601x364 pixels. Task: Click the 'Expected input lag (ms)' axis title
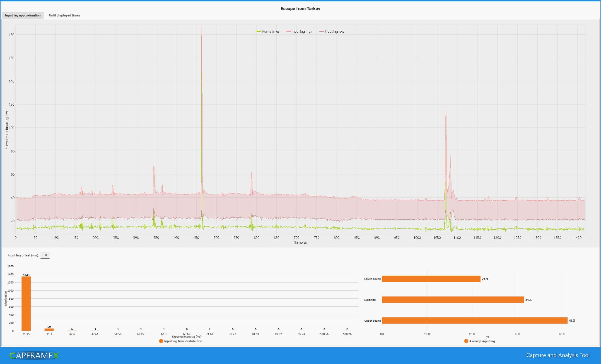coord(187,337)
